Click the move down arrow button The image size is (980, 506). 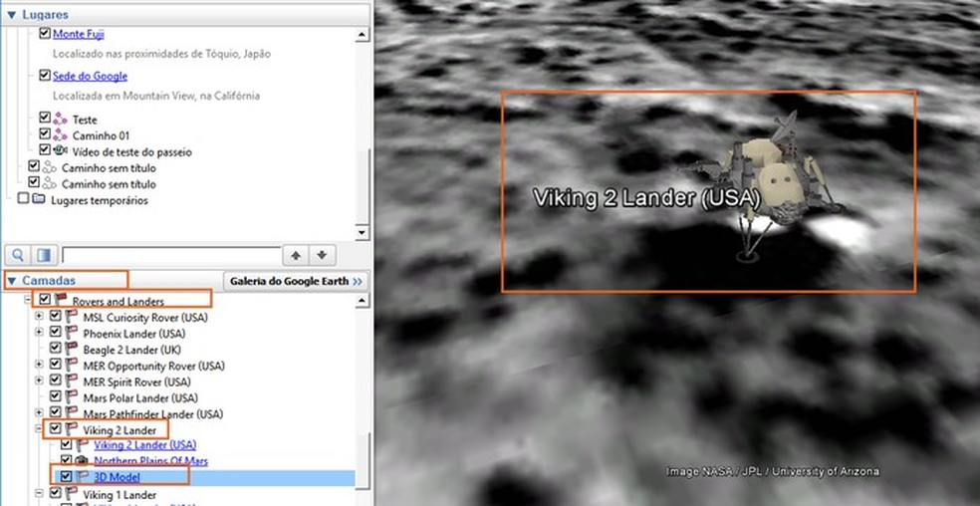tap(323, 255)
